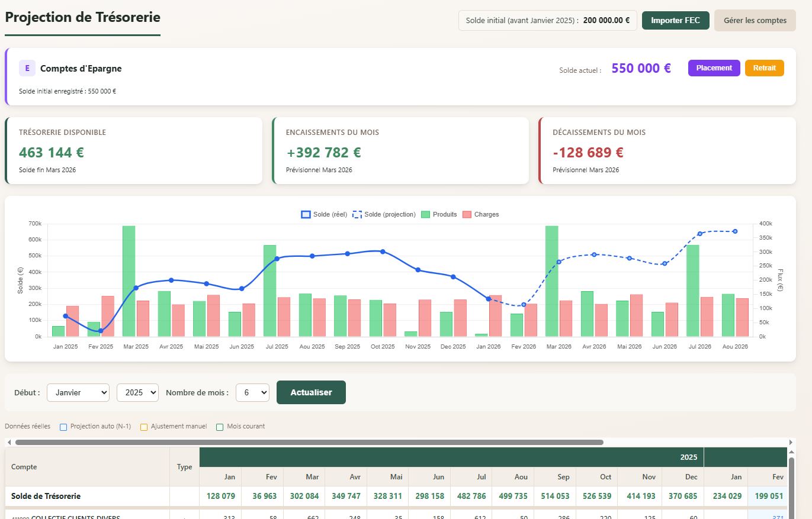Click the tall green Mar 2025 Produits bar
The image size is (812, 519).
click(129, 281)
